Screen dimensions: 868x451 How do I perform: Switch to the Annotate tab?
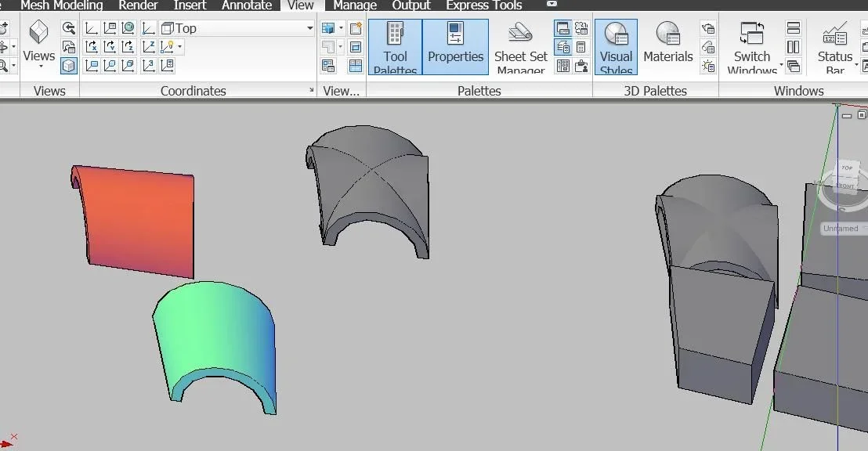tap(247, 5)
